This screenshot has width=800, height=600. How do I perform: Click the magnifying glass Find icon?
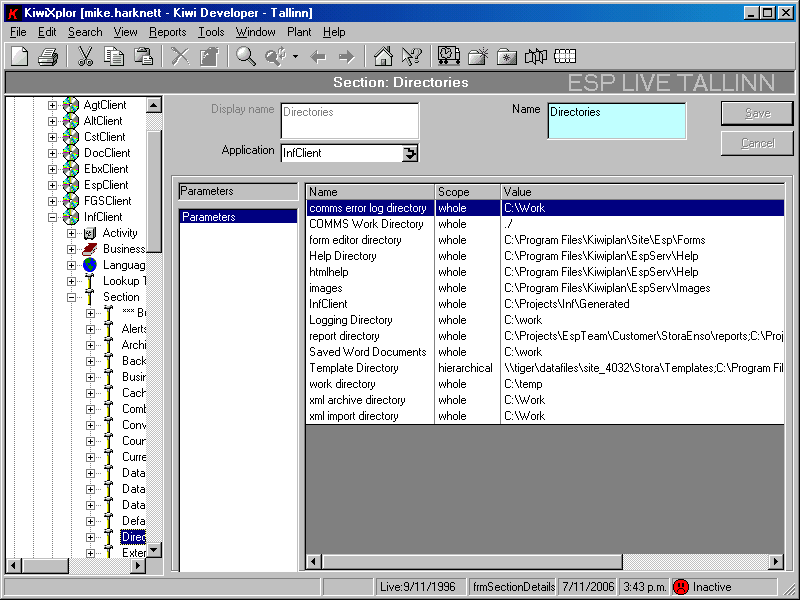[x=245, y=56]
